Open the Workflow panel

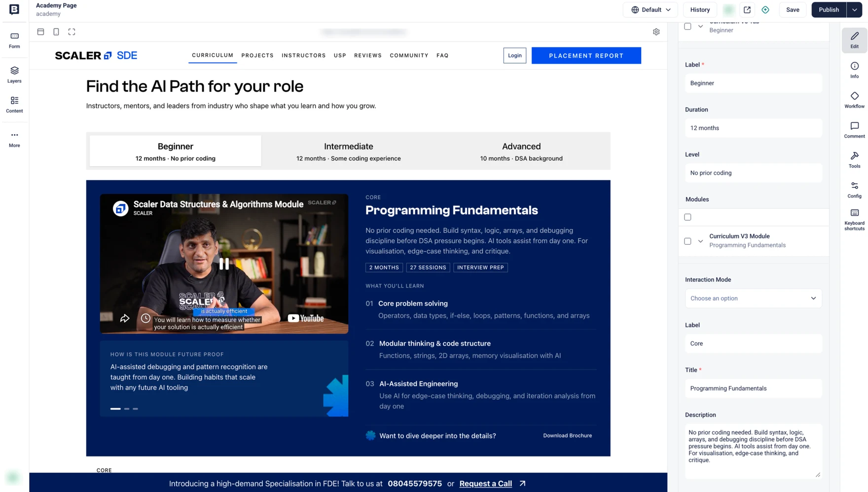point(855,100)
